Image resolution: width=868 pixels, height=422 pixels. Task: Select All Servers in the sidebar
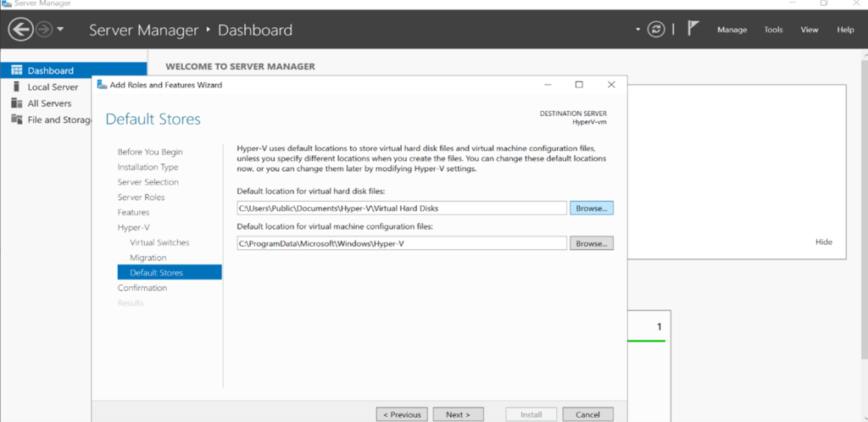click(x=49, y=103)
